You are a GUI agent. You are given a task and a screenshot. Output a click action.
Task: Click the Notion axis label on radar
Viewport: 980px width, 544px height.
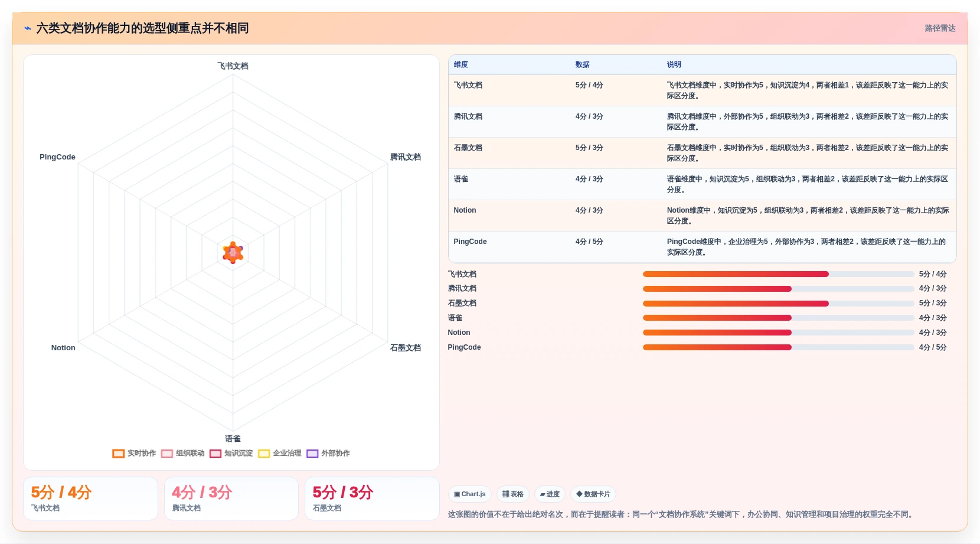63,348
